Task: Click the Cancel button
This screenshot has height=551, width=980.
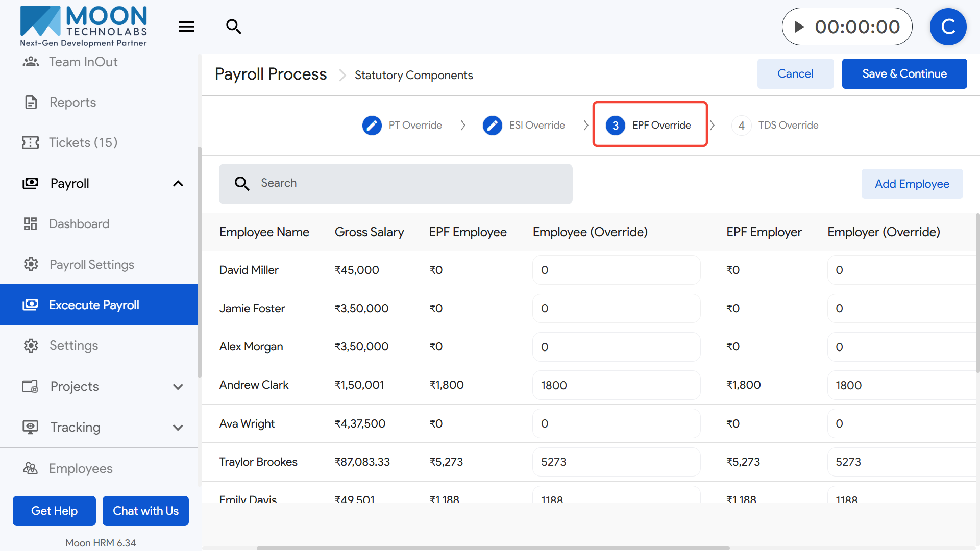Action: click(795, 74)
